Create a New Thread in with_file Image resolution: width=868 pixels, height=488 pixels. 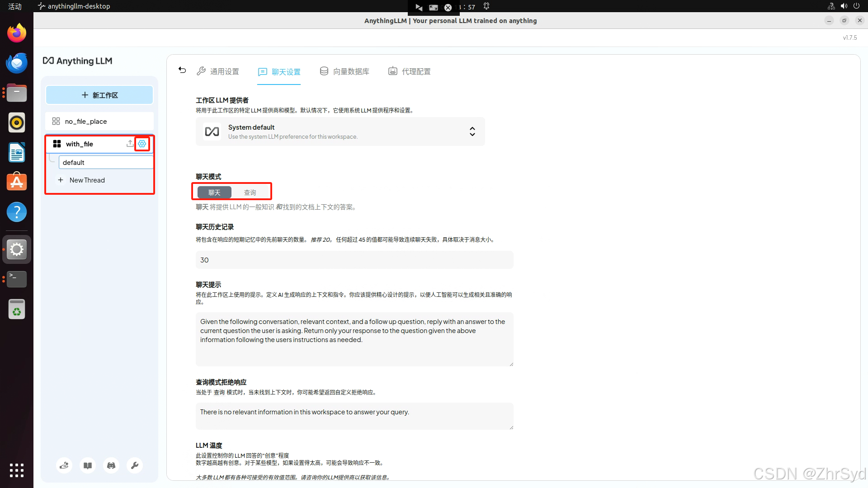point(87,180)
